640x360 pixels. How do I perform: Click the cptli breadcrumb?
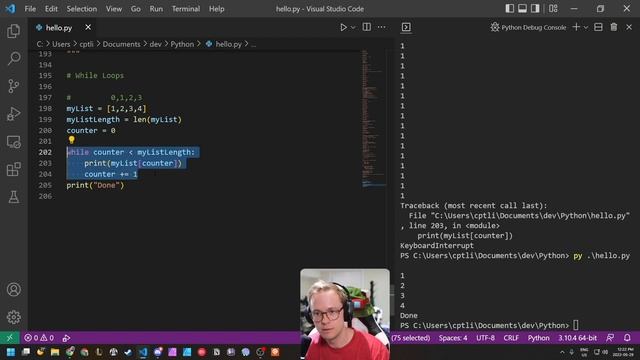point(86,44)
